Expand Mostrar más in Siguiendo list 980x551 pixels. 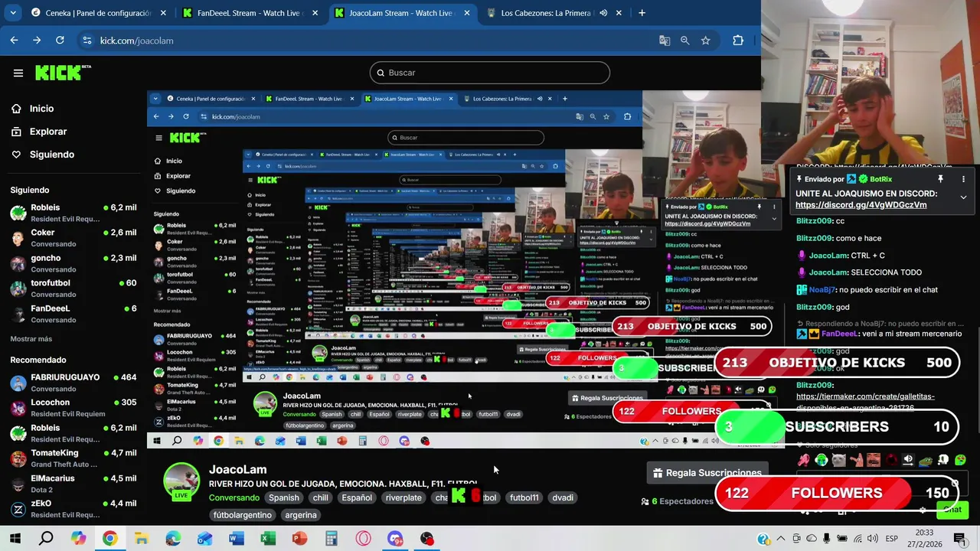click(31, 339)
